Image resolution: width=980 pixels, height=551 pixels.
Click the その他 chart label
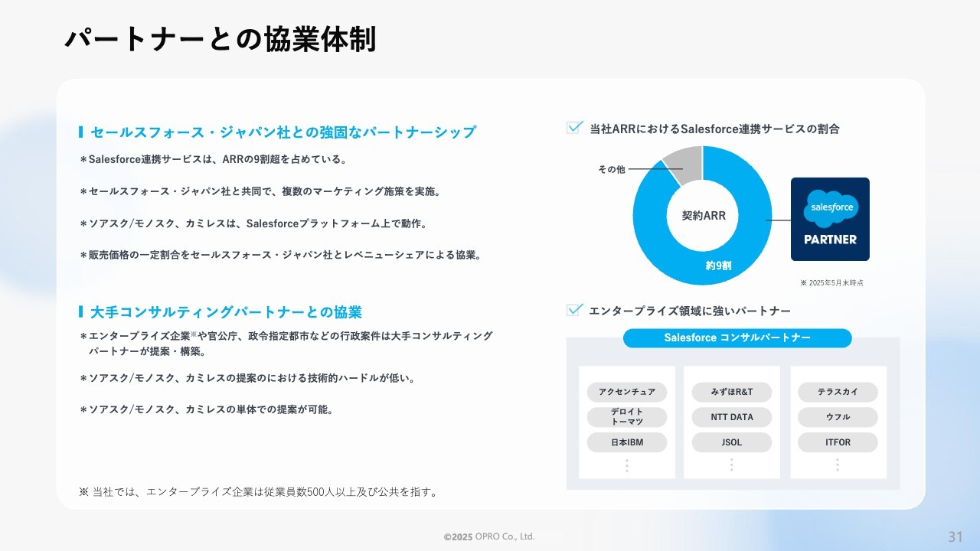pos(612,169)
